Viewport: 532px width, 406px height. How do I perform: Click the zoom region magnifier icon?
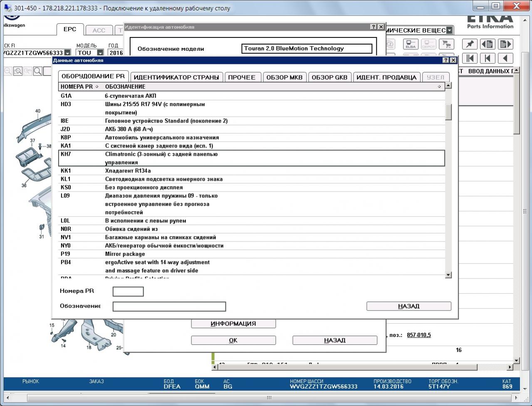pos(18,71)
